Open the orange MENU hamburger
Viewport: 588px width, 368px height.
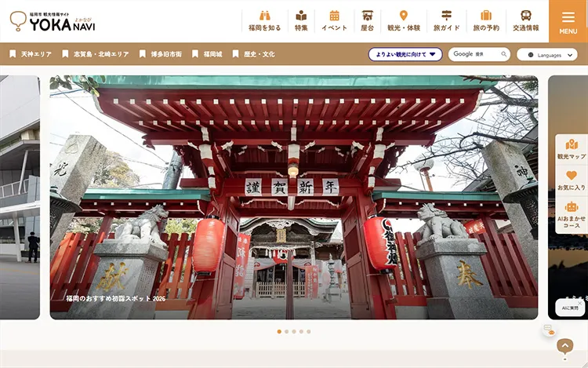coord(568,21)
